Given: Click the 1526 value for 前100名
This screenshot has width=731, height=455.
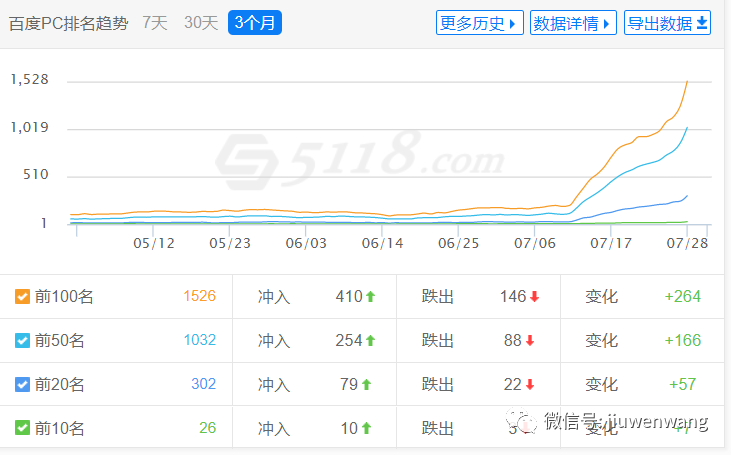Looking at the screenshot, I should (x=199, y=296).
